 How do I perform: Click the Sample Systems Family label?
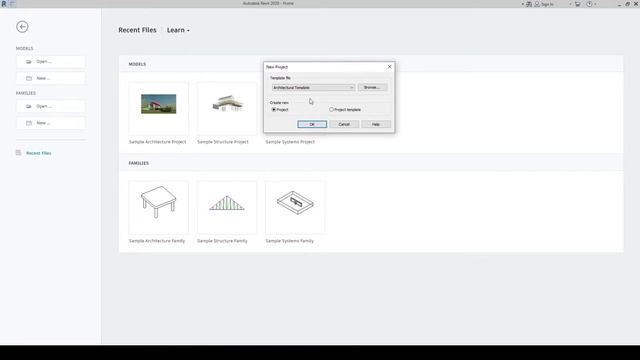[289, 241]
